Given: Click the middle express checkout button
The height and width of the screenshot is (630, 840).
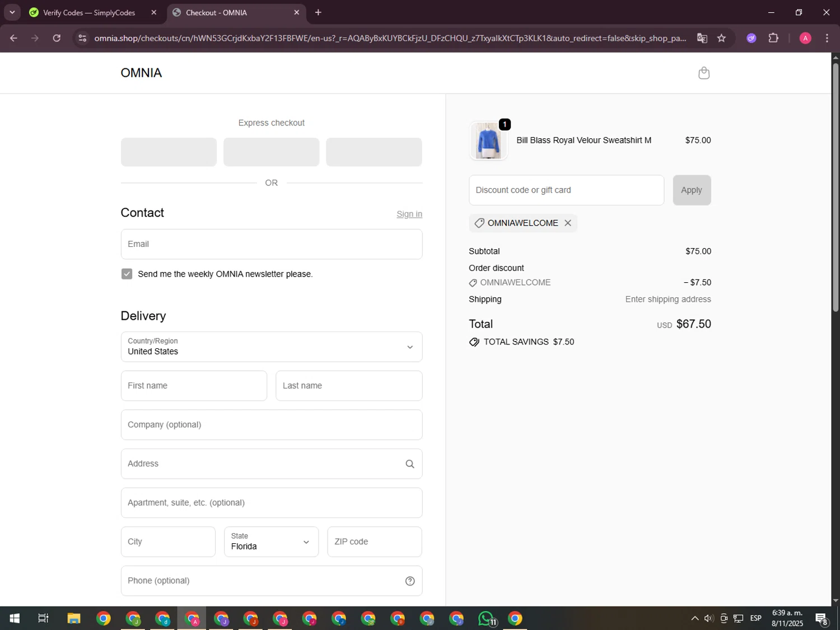Looking at the screenshot, I should [x=272, y=152].
